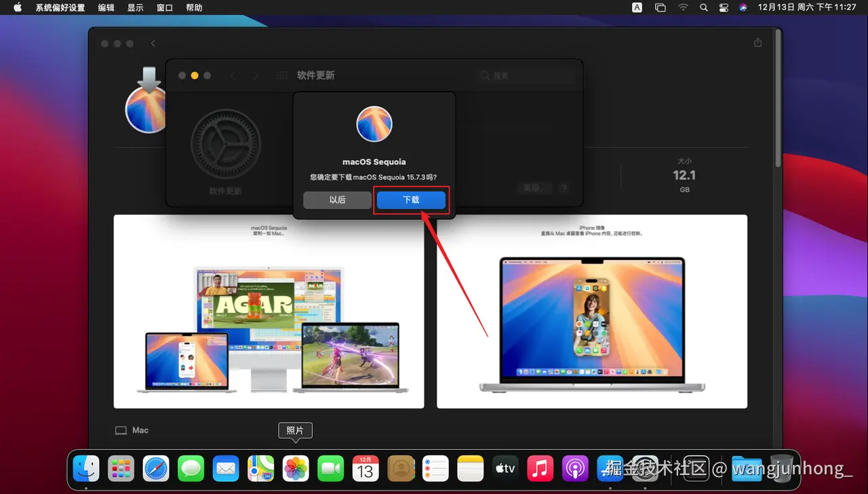Image resolution: width=868 pixels, height=494 pixels.
Task: Open Contacts from the Dock
Action: pos(401,468)
